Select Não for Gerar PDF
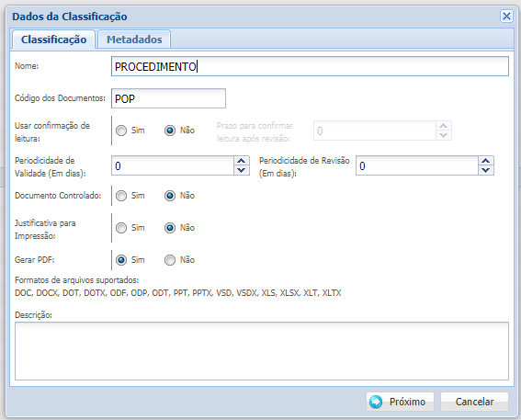Screen dimensions: 521x420 (170, 260)
